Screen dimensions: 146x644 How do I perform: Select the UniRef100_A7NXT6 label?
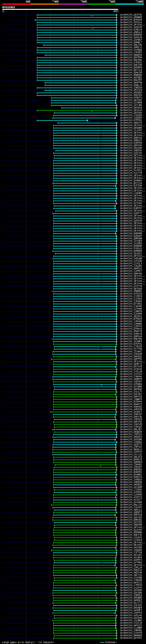(131, 30)
